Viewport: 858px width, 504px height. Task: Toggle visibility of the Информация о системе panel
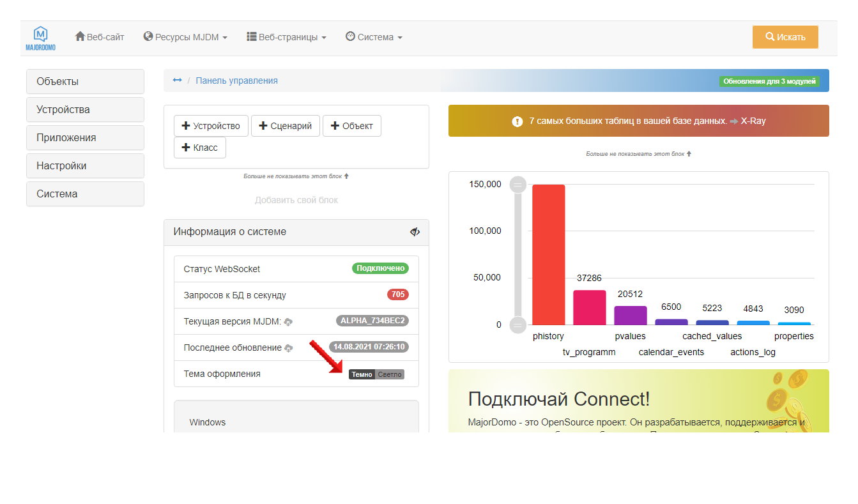point(415,232)
